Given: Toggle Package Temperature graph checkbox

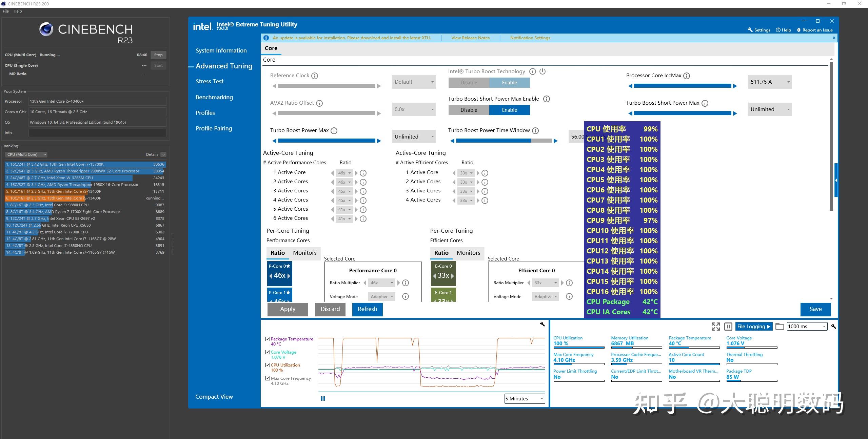Looking at the screenshot, I should click(x=268, y=339).
